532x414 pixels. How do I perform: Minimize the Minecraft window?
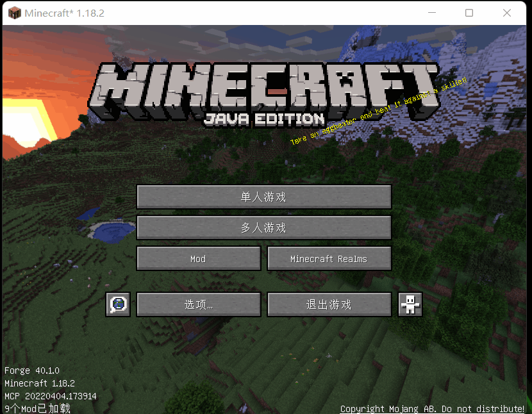pyautogui.click(x=432, y=13)
